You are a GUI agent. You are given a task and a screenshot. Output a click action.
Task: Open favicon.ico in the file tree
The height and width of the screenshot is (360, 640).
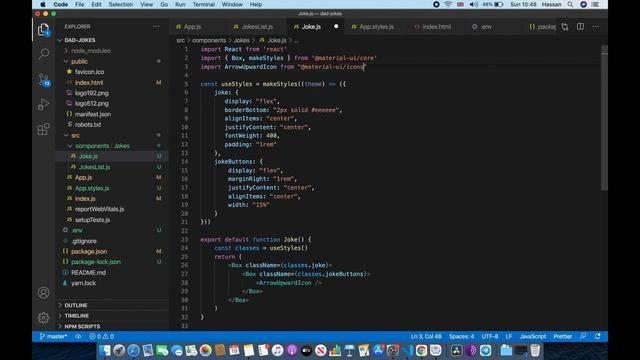tap(89, 72)
